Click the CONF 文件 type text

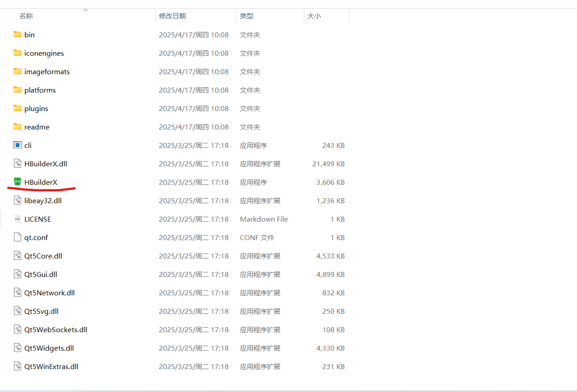pos(257,237)
